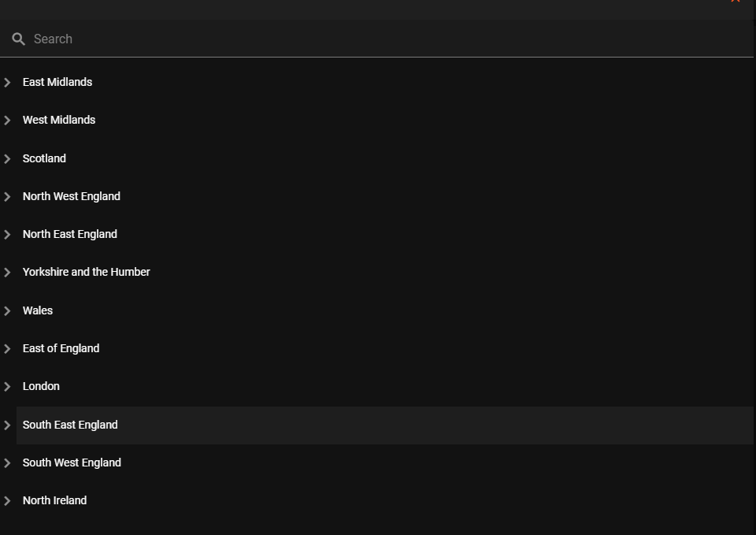756x535 pixels.
Task: Select the London region
Action: (x=41, y=386)
